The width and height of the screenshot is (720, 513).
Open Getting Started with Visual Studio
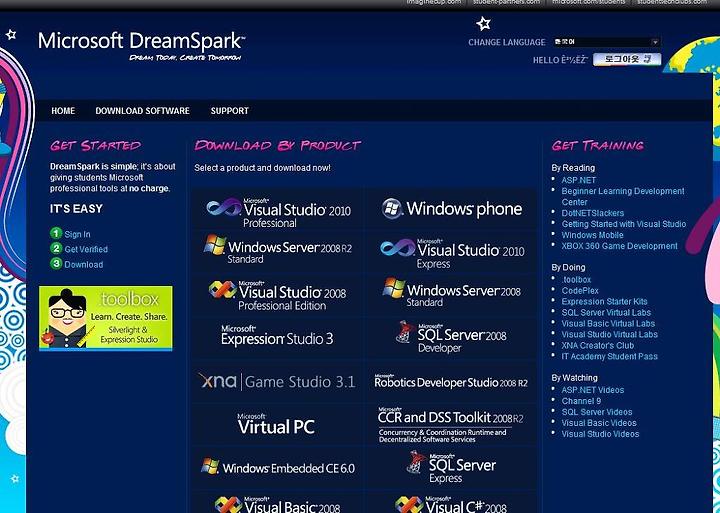pyautogui.click(x=624, y=224)
